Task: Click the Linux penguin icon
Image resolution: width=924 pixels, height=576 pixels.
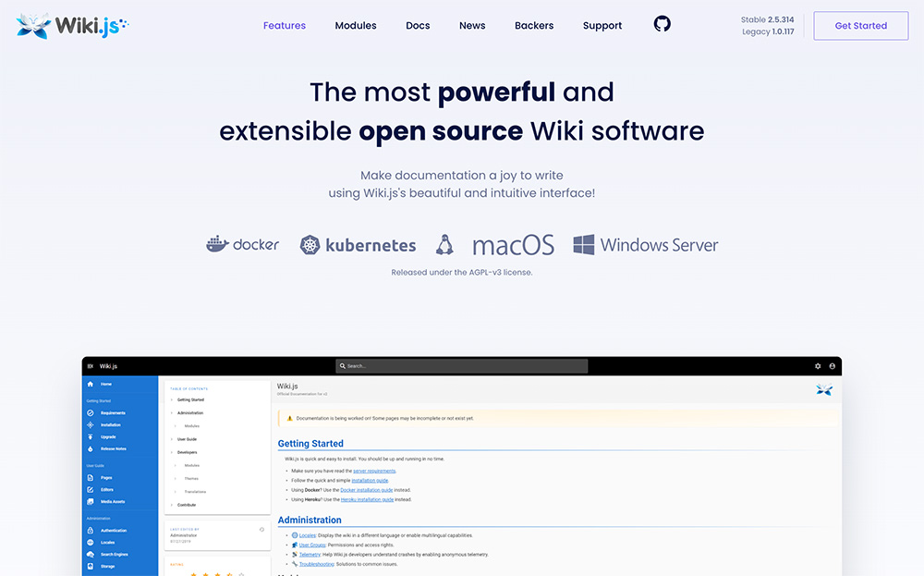Action: point(444,245)
